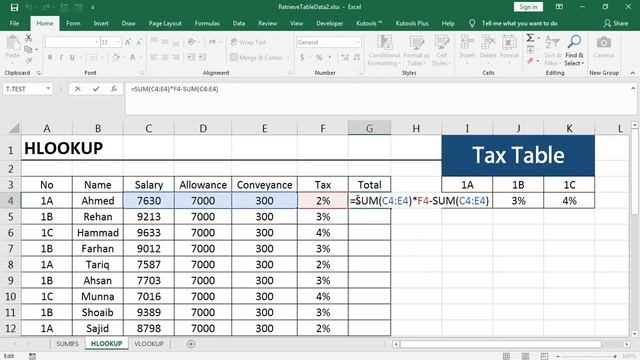Click the Delete cells icon
640x360 pixels.
(x=488, y=43)
